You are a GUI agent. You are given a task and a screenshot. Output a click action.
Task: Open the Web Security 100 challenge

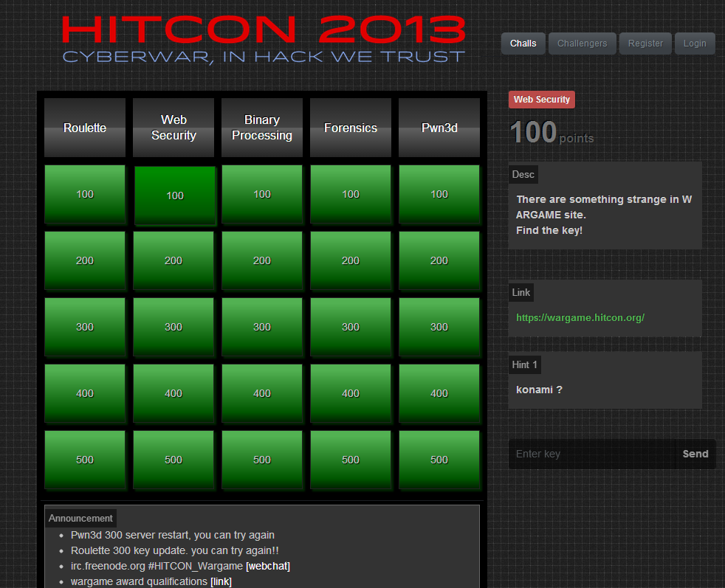point(174,196)
